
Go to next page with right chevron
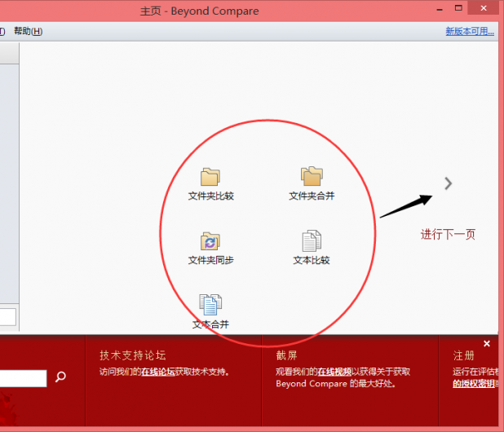(448, 183)
